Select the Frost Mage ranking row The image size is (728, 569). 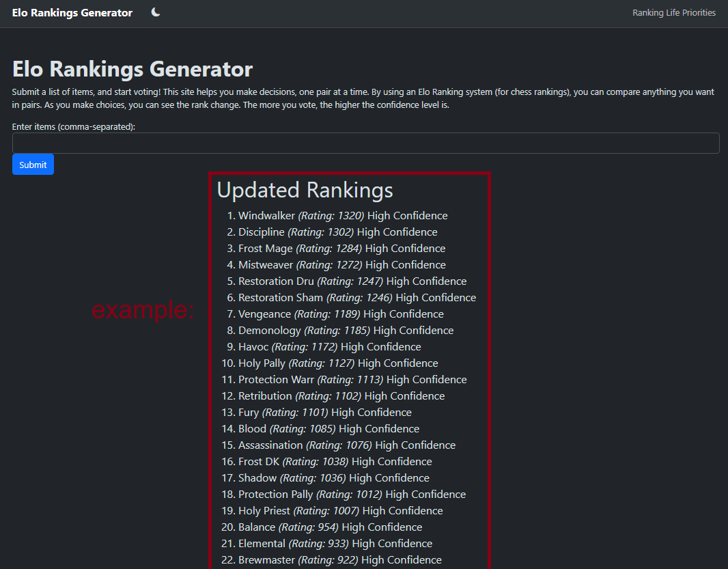336,249
